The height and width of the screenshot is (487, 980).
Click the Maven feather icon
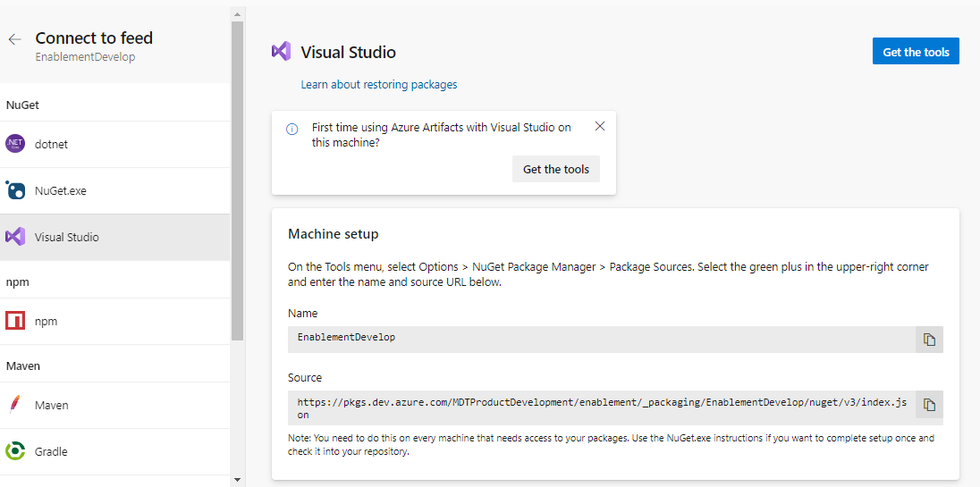tap(15, 405)
